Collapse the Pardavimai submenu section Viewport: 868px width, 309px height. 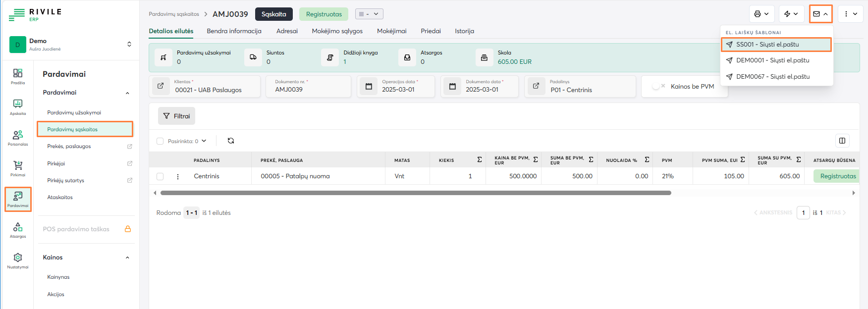point(127,93)
